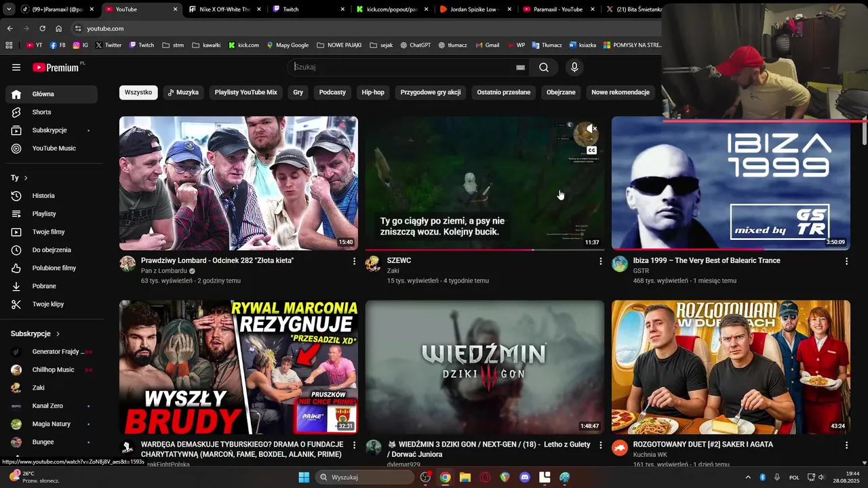This screenshot has width=868, height=488.
Task: Select the Obejrzane filter chip
Action: (x=561, y=92)
